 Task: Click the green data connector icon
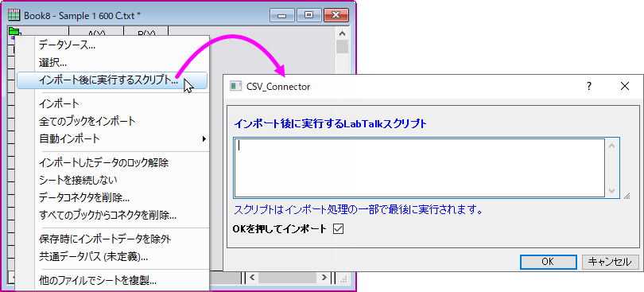(14, 31)
